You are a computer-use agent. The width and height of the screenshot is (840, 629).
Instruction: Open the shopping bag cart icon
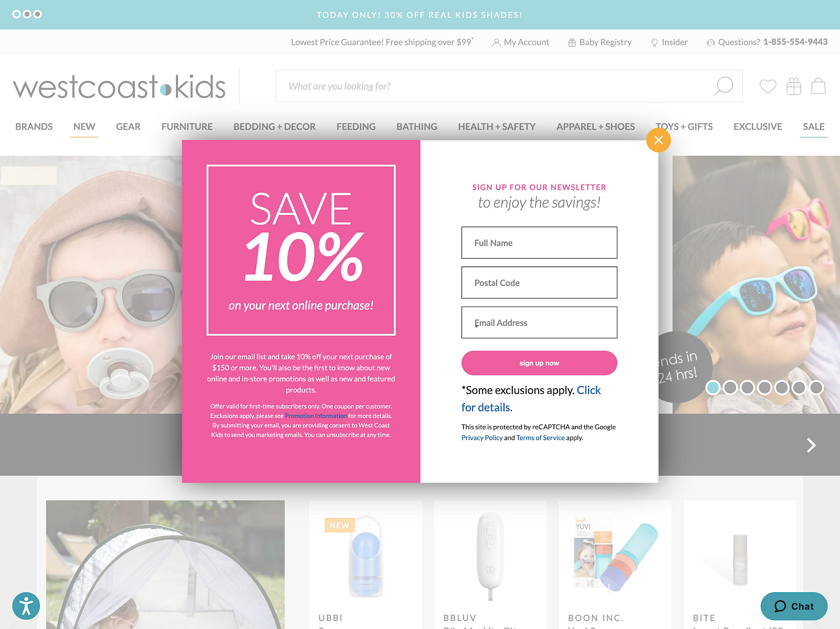click(818, 86)
